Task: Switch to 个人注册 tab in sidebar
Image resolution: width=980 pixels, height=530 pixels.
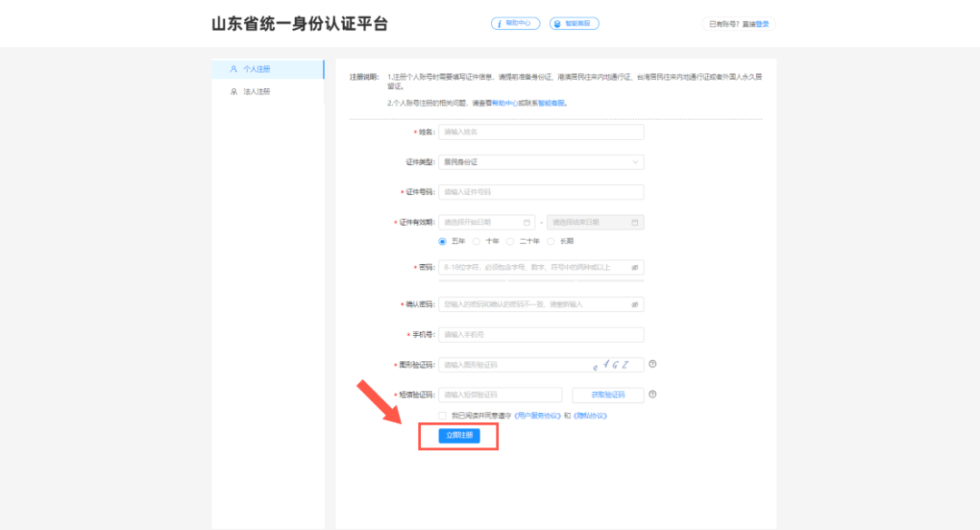Action: point(267,69)
